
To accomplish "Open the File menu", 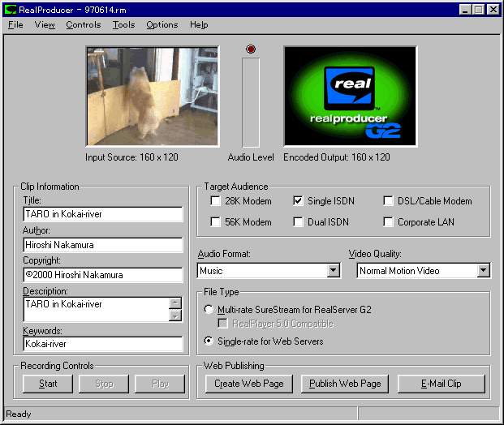I will pos(15,24).
